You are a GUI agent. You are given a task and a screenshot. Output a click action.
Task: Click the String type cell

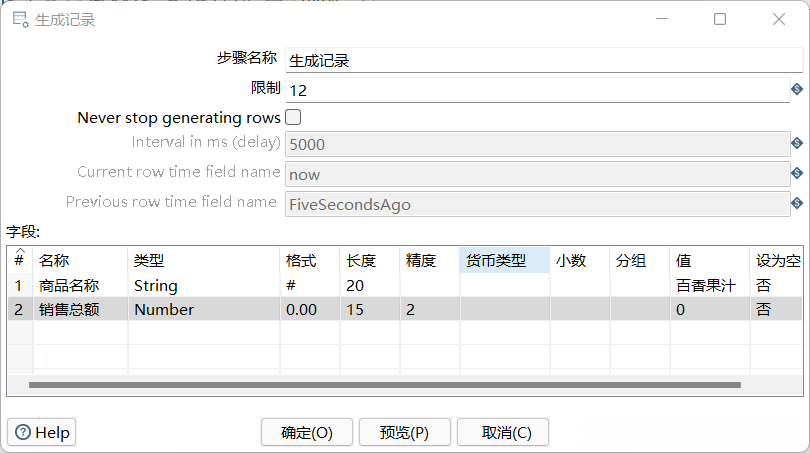(204, 285)
